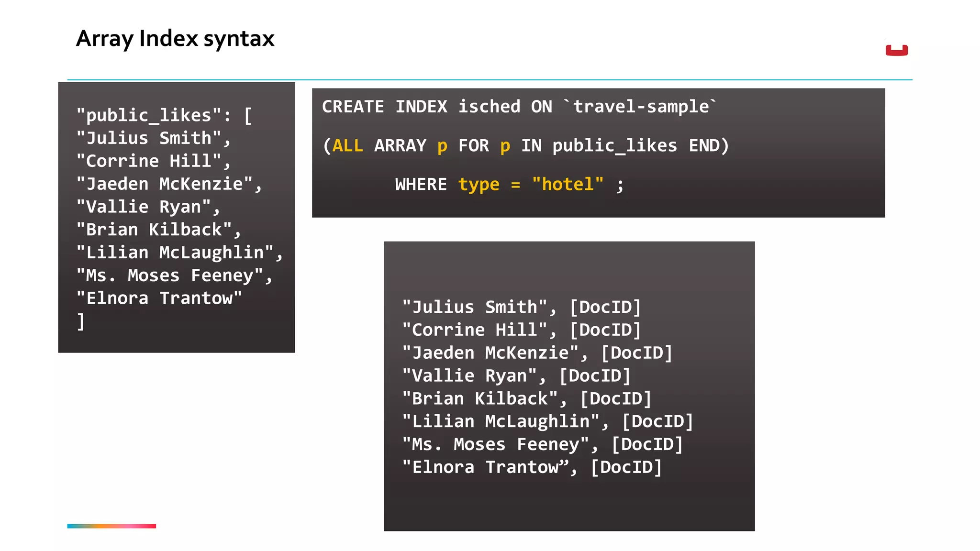The image size is (980, 551).
Task: Click the index entry '"Corrine Hill", [DocID]'
Action: [x=522, y=331]
